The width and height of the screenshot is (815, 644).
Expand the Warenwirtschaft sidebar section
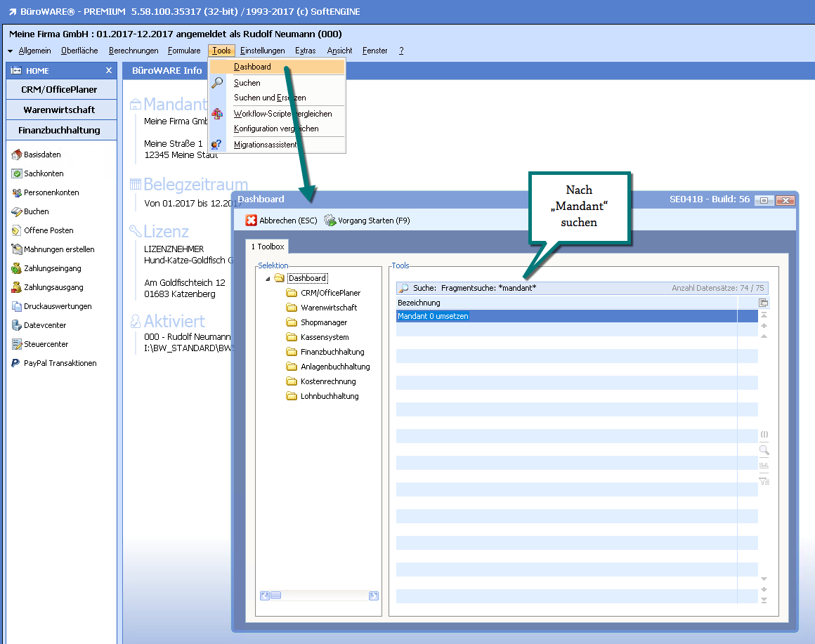tap(59, 110)
